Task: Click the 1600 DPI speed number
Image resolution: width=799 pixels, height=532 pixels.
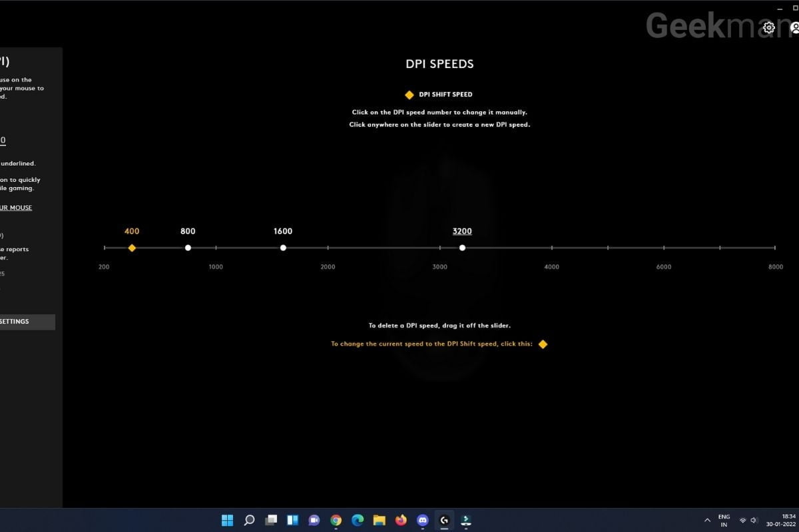Action: 283,231
